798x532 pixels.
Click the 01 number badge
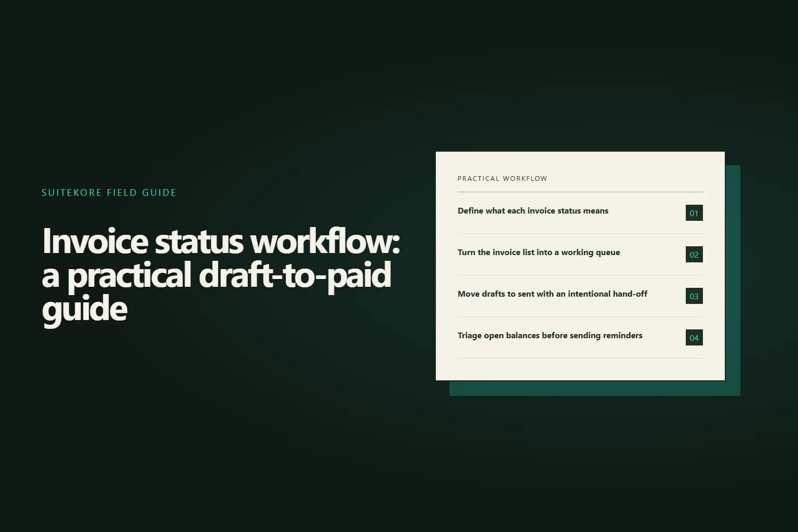[x=694, y=213]
